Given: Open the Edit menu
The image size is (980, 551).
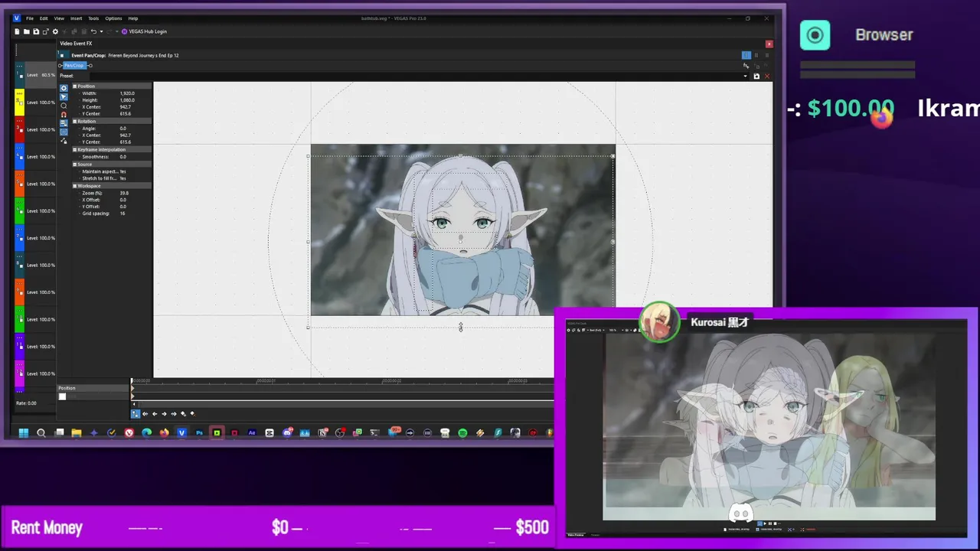Looking at the screenshot, I should (x=44, y=18).
